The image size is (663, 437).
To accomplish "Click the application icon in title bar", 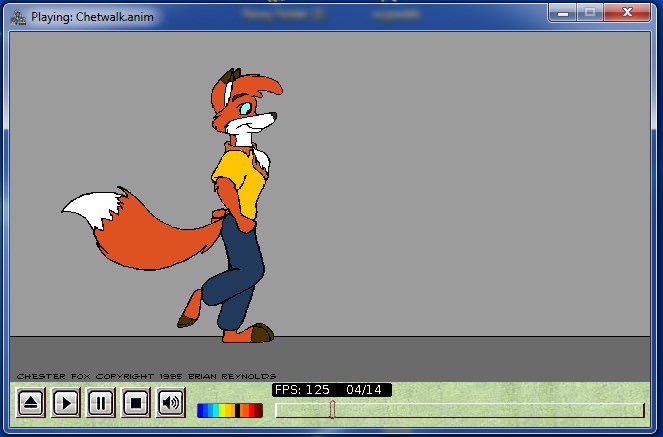I will tap(18, 17).
